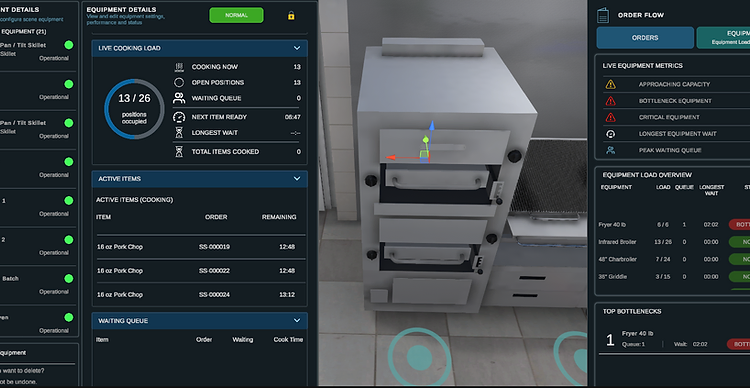Click green status dot on Batch entry
750x388 pixels.
[69, 279]
